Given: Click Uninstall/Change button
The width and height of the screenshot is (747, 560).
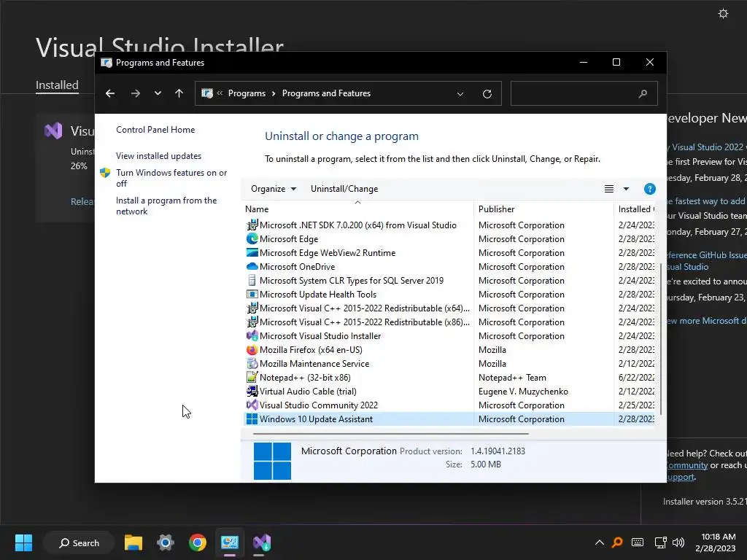Looking at the screenshot, I should tap(344, 189).
